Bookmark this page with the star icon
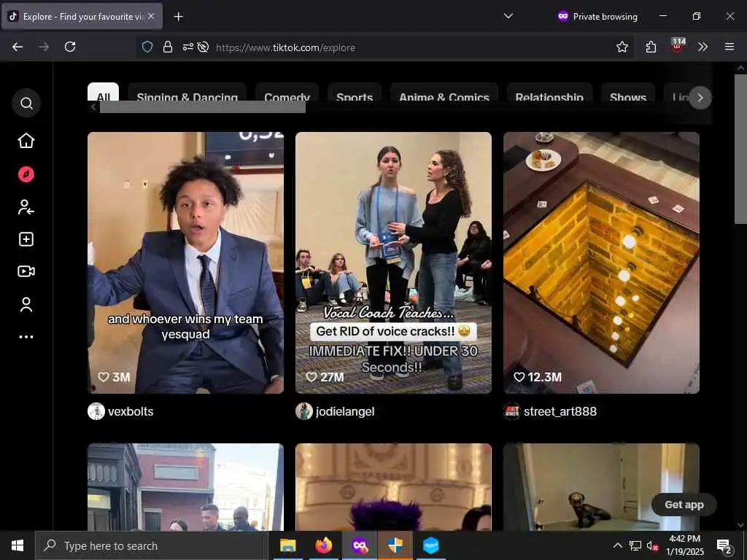Viewport: 747px width, 560px height. (x=622, y=47)
